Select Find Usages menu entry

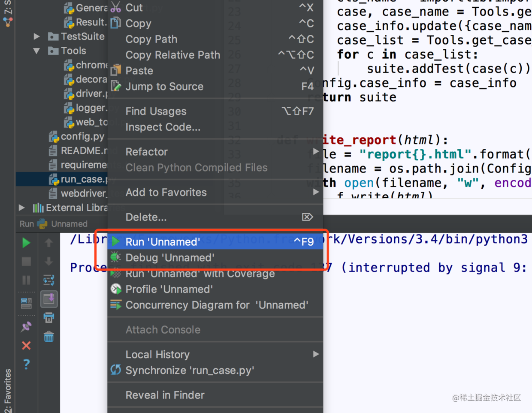[215, 111]
